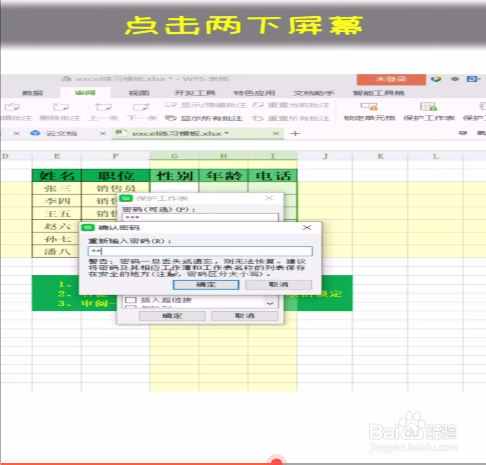Click the excel练习模板.xlsx file tab icon
The image size is (486, 465).
coord(121,133)
